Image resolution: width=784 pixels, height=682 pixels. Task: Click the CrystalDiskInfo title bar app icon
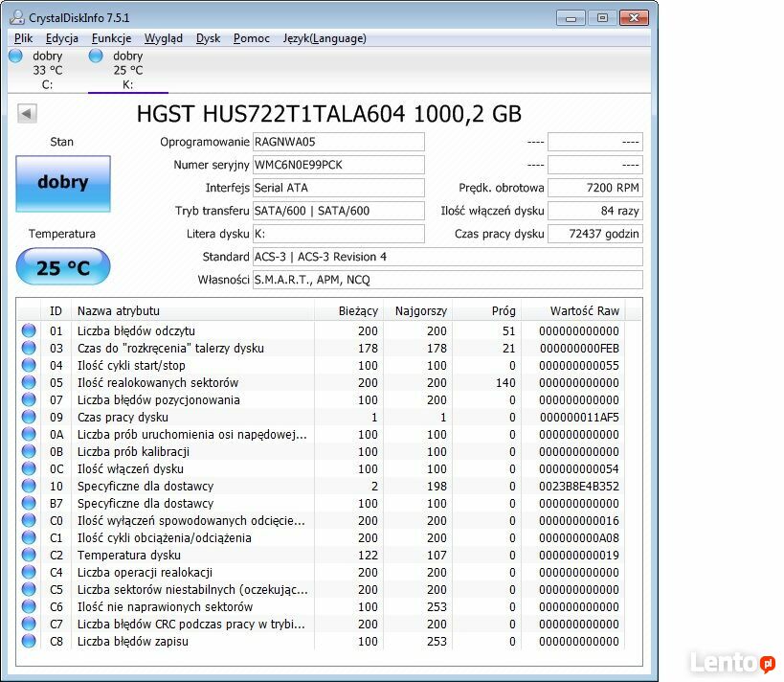(17, 17)
